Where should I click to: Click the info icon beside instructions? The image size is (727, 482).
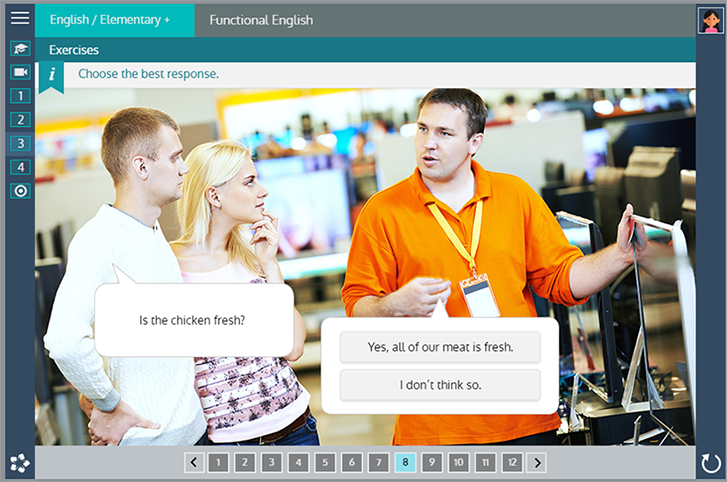click(51, 75)
